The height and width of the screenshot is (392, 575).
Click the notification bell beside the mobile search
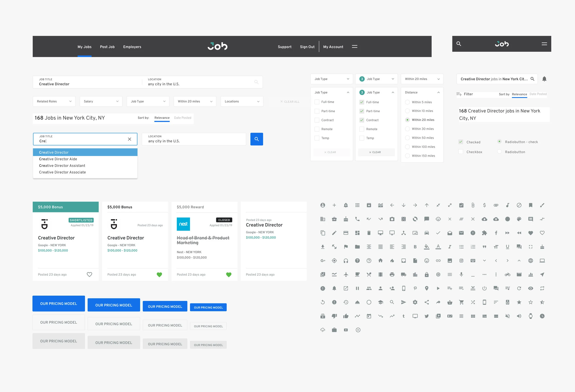tap(544, 79)
